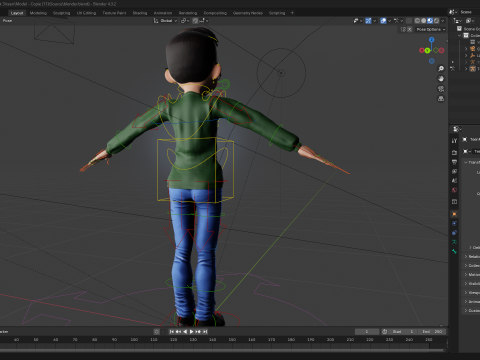Open the Geometry Nodes workspace tab
This screenshot has height=360, width=480.
pos(247,13)
